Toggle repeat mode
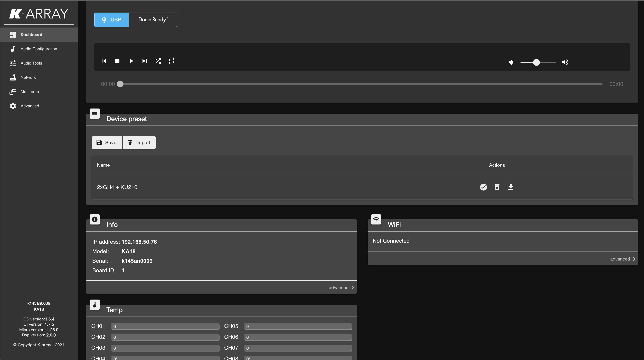The height and width of the screenshot is (360, 644). (172, 61)
